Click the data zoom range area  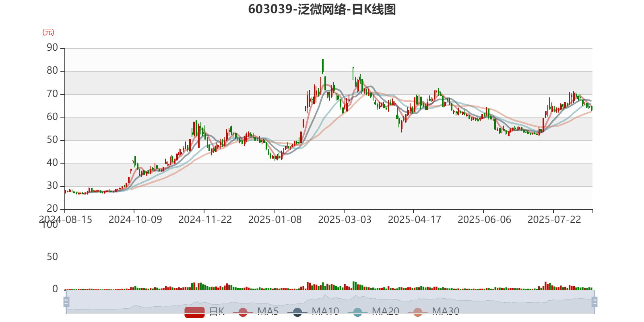(x=330, y=301)
